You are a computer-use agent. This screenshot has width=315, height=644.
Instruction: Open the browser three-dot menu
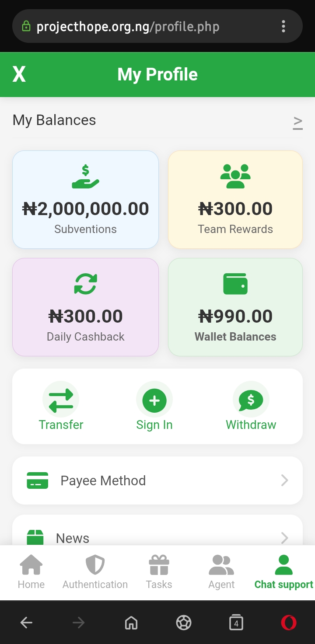283,27
